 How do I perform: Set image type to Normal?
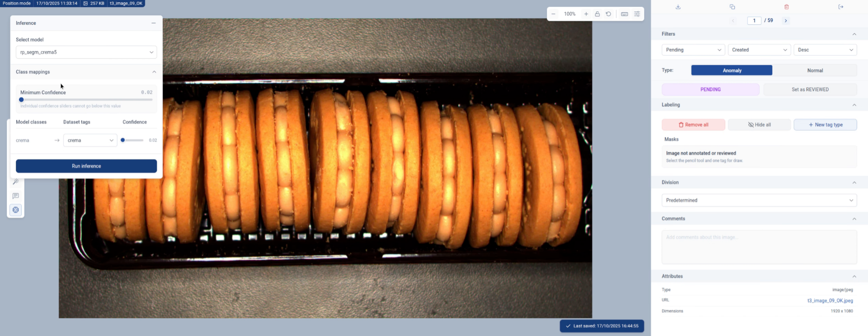point(815,70)
